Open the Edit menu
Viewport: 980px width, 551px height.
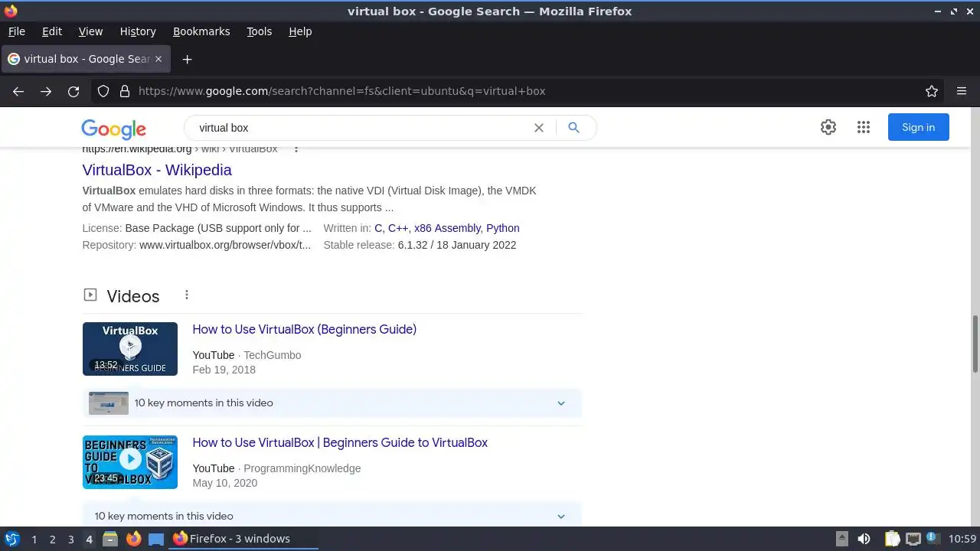point(52,31)
